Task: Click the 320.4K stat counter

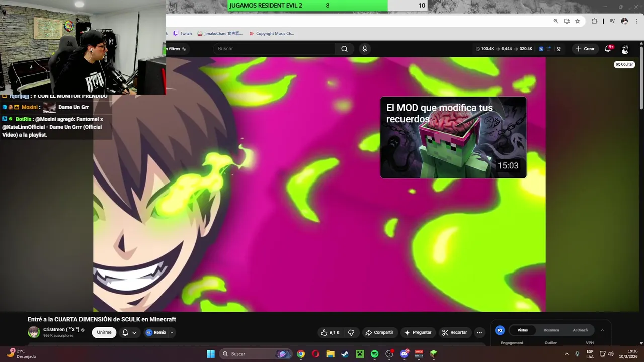Action: 523,49
